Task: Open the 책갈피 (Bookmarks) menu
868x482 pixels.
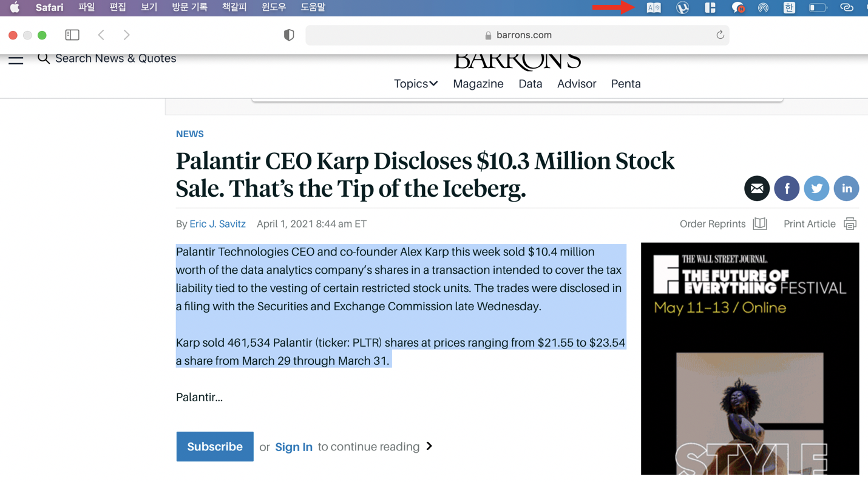Action: tap(234, 8)
